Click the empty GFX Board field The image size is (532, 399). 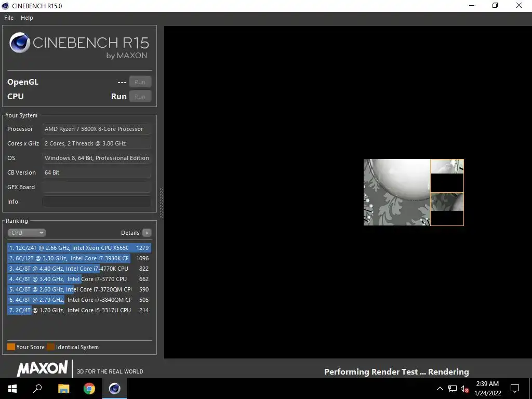(x=97, y=187)
